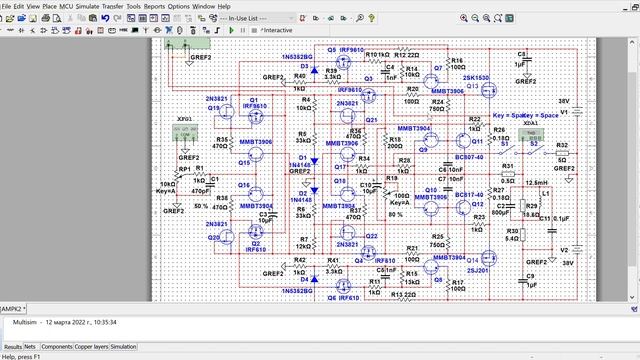Click the Interactive analysis label
Viewport: 640px width, 360px height.
(x=276, y=30)
